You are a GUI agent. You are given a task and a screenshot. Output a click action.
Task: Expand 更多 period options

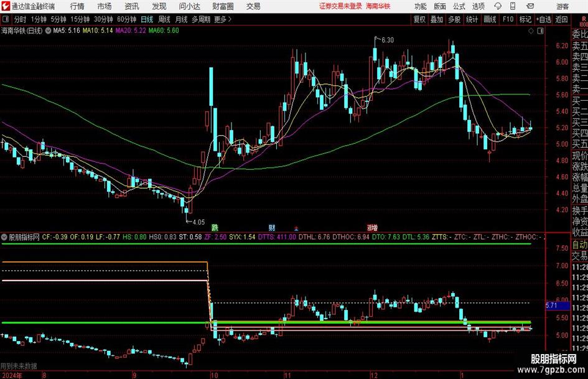tap(223, 19)
